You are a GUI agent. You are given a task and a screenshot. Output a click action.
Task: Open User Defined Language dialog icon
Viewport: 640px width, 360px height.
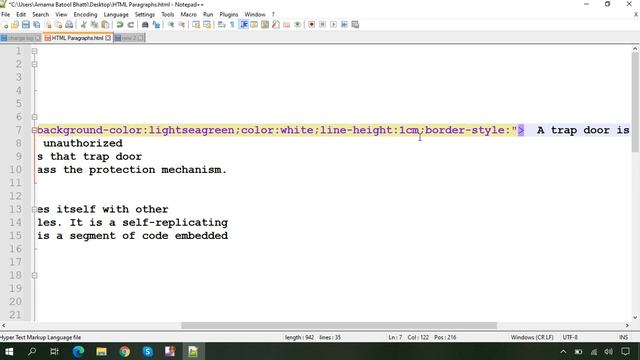pos(254,24)
